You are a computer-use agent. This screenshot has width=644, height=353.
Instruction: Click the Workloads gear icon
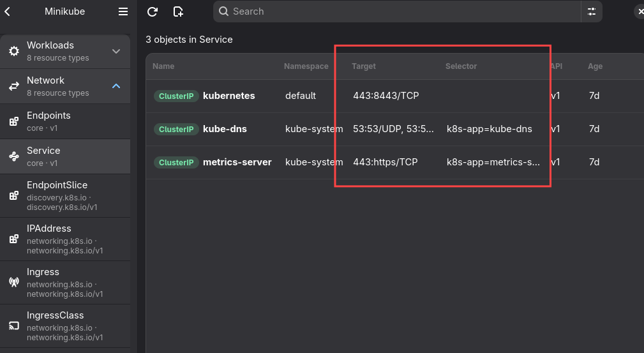pyautogui.click(x=14, y=51)
